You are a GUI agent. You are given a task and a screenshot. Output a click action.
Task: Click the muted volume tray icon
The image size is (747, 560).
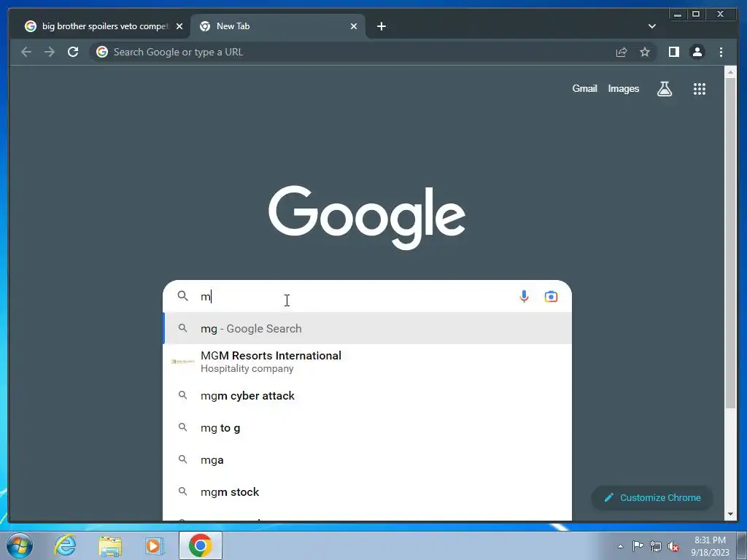673,546
